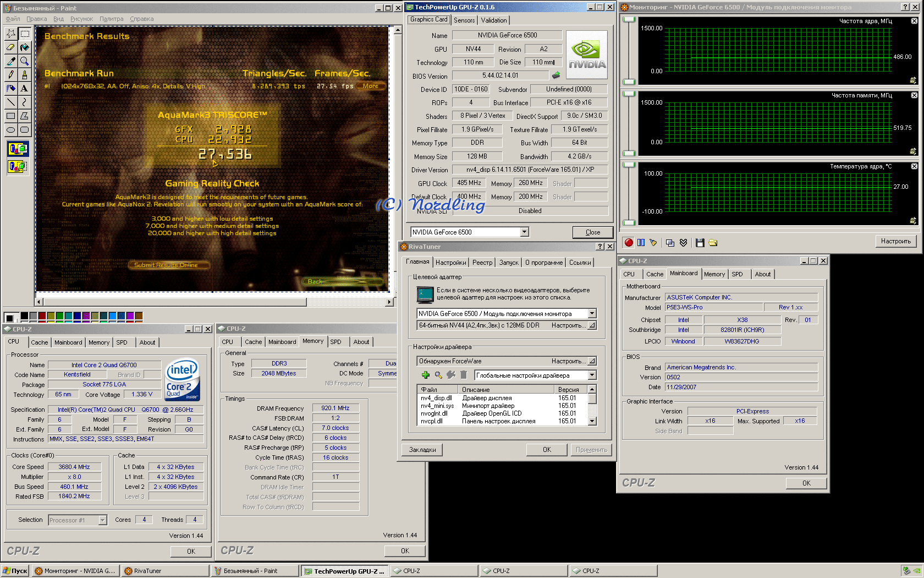The height and width of the screenshot is (578, 924).
Task: Click the Закладки button in RivaTuner
Action: click(x=422, y=450)
